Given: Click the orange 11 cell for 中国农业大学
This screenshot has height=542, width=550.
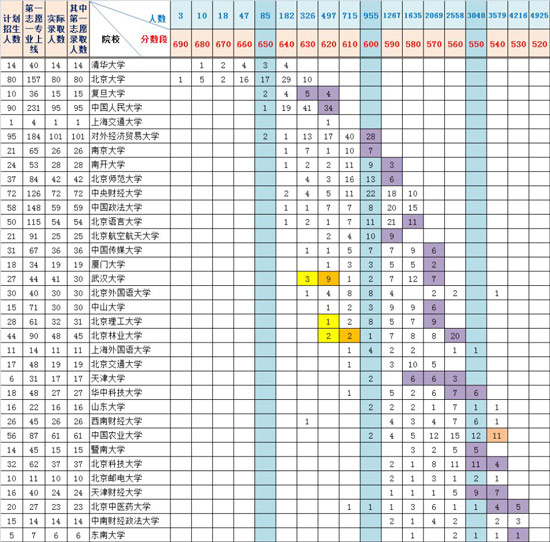Looking at the screenshot, I should coord(497,436).
